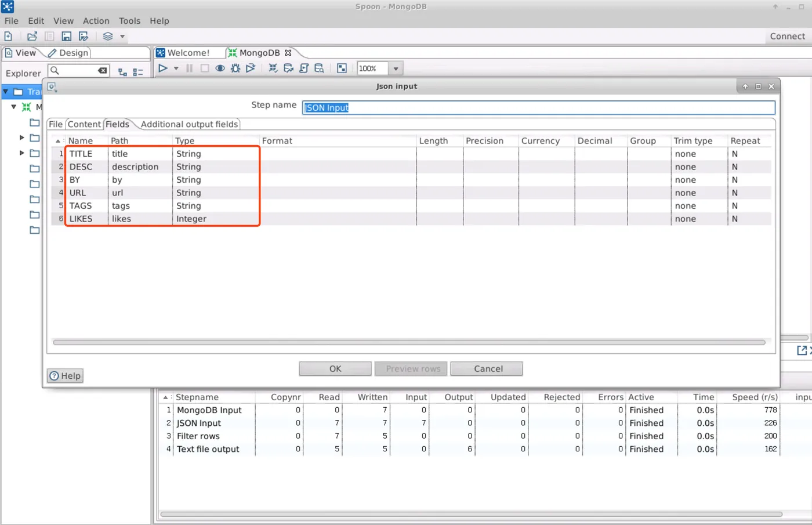Open the Additional output fields tab

189,124
